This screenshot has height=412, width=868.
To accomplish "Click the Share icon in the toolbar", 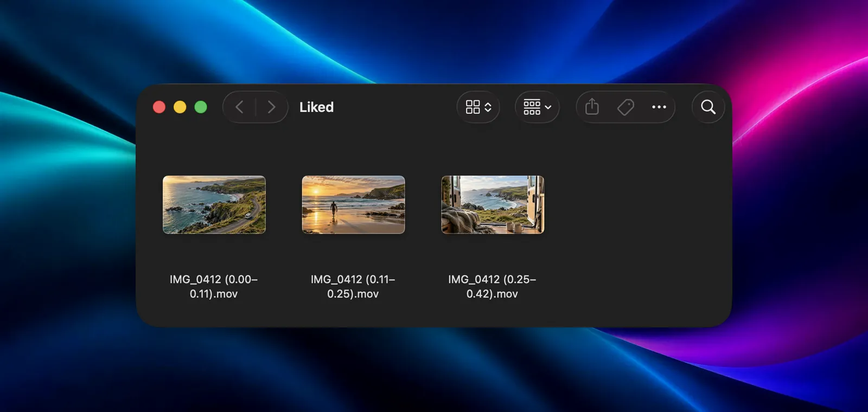I will (x=592, y=107).
